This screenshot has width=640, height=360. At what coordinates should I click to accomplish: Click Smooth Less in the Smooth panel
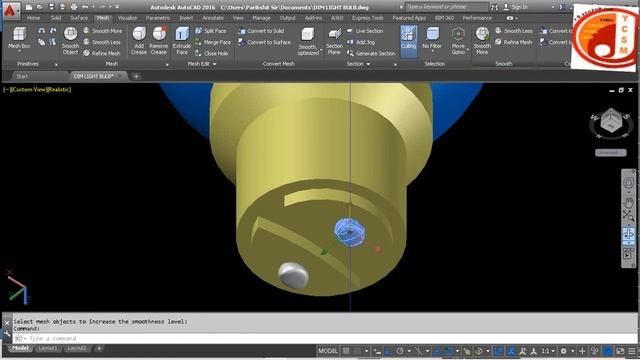coord(514,31)
